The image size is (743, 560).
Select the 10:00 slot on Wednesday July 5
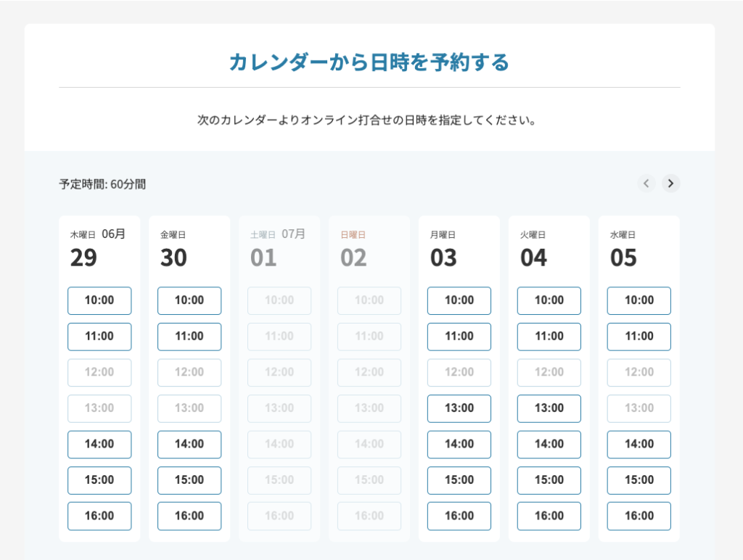pos(639,300)
